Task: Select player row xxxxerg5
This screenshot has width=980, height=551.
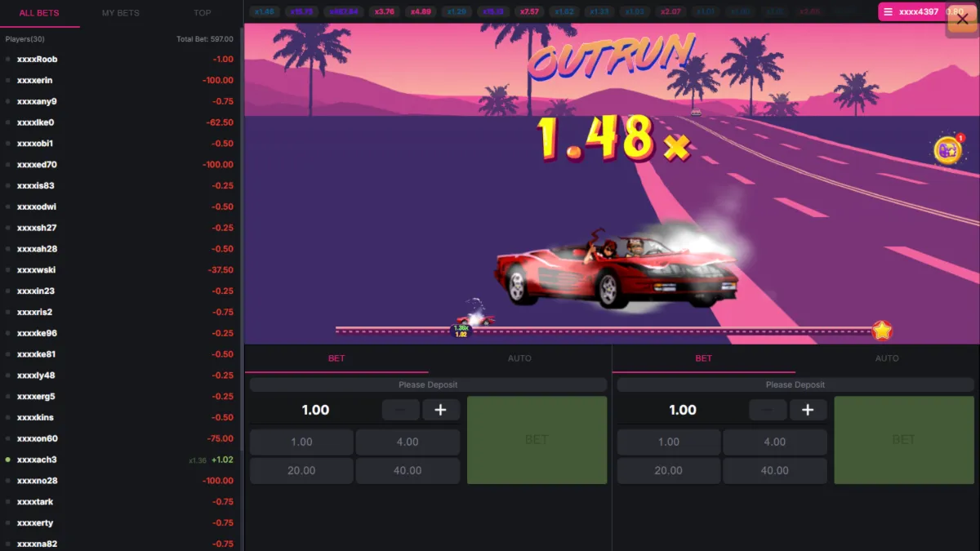Action: [120, 397]
